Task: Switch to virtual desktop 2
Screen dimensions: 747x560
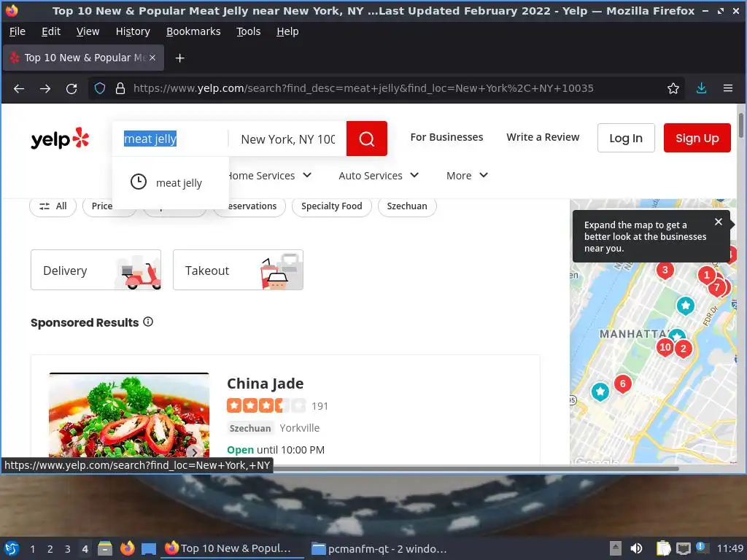Action: pyautogui.click(x=50, y=549)
